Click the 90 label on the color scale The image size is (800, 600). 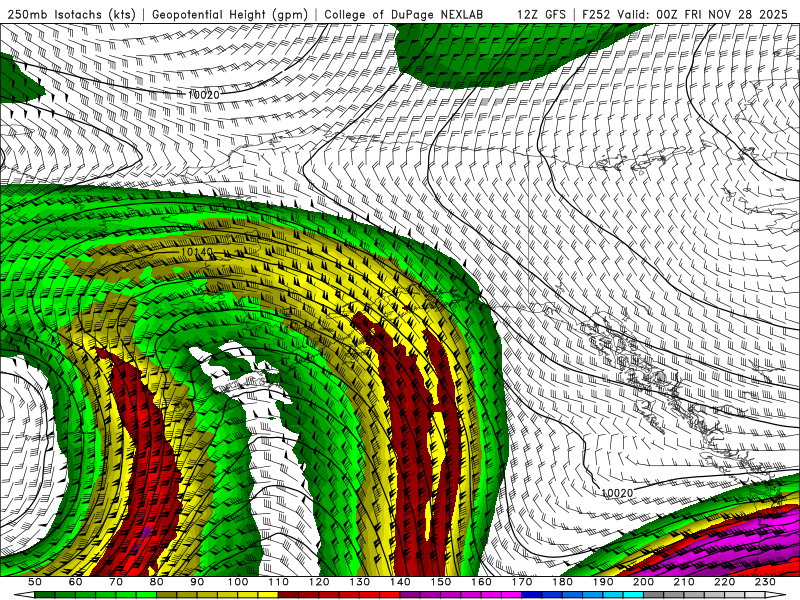tap(197, 582)
